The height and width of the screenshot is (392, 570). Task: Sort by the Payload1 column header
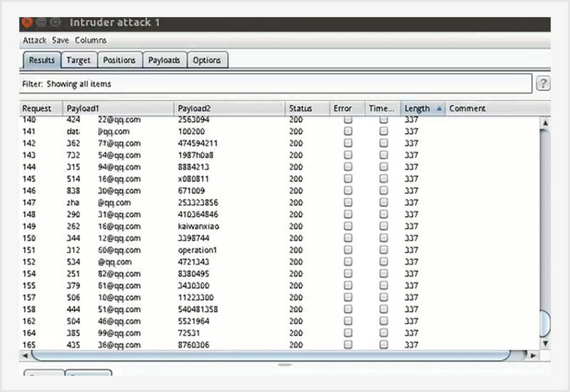coord(117,109)
